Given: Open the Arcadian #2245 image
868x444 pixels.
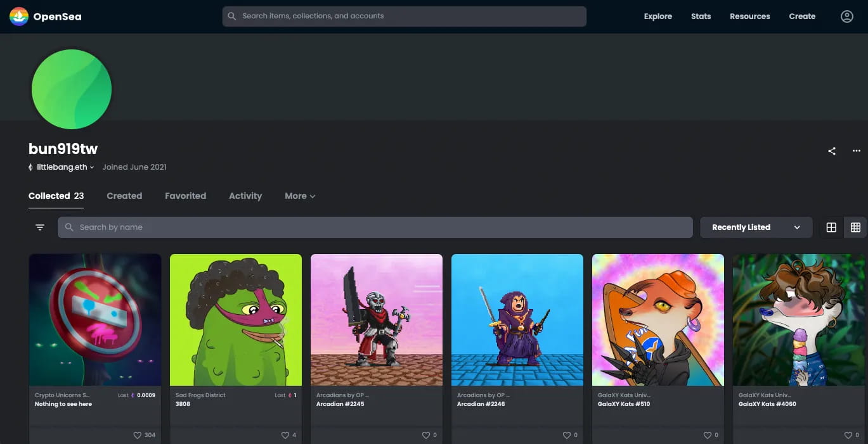Looking at the screenshot, I should [377, 320].
